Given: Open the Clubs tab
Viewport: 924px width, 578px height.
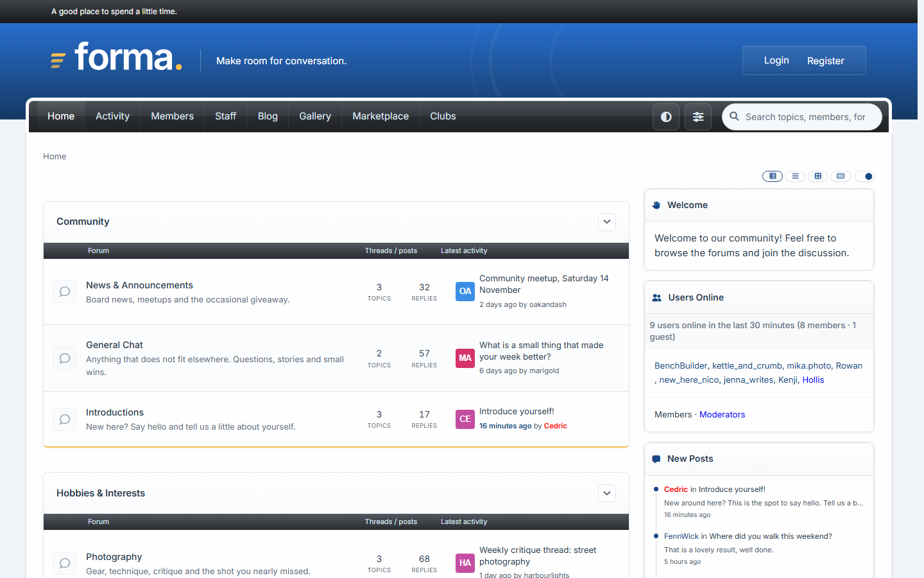Looking at the screenshot, I should (443, 116).
